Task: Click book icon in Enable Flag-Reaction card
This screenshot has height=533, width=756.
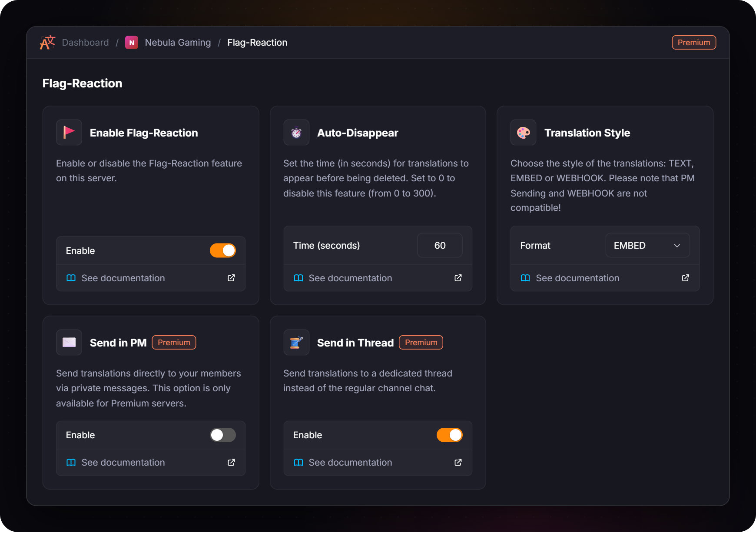Action: (x=71, y=278)
